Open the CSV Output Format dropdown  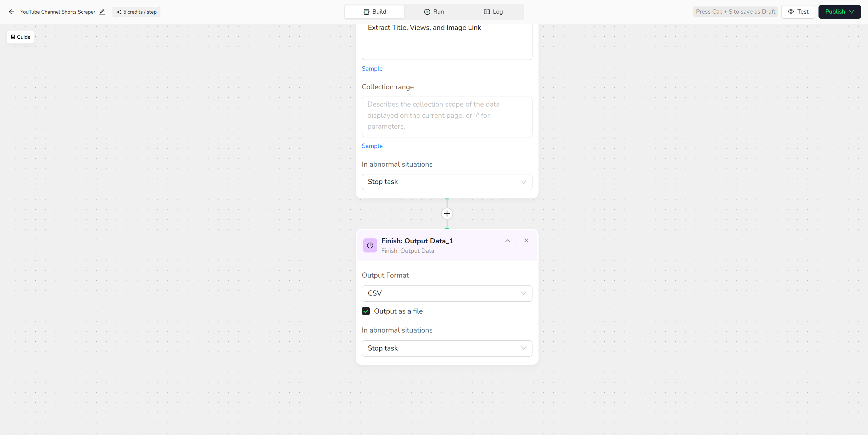pyautogui.click(x=447, y=294)
